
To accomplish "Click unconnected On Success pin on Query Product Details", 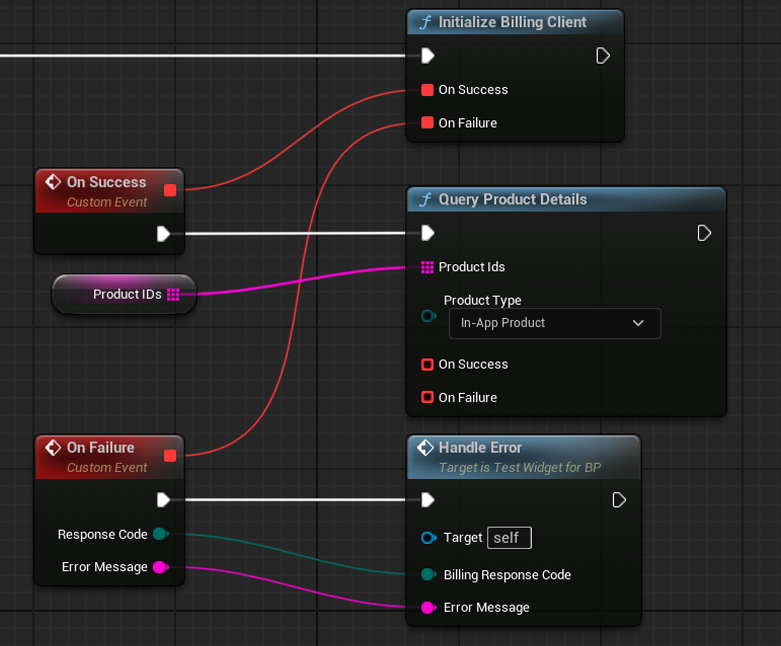I will [428, 365].
